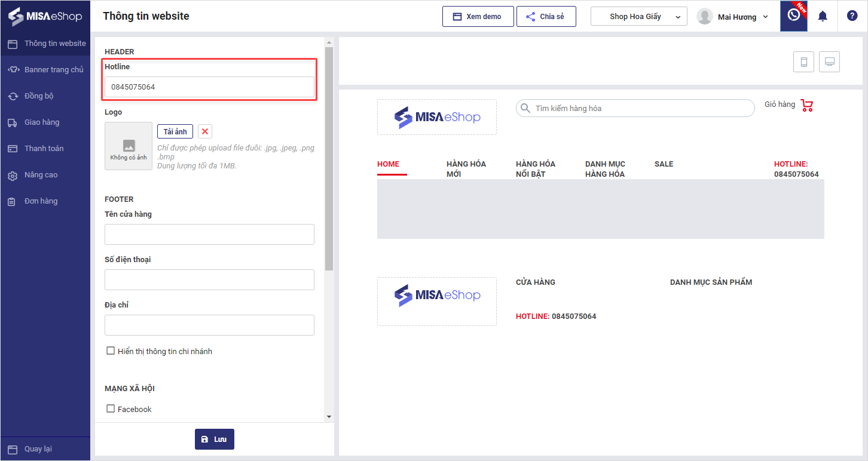This screenshot has width=868, height=461.
Task: Focus the Địa chỉ input field
Action: (x=209, y=325)
